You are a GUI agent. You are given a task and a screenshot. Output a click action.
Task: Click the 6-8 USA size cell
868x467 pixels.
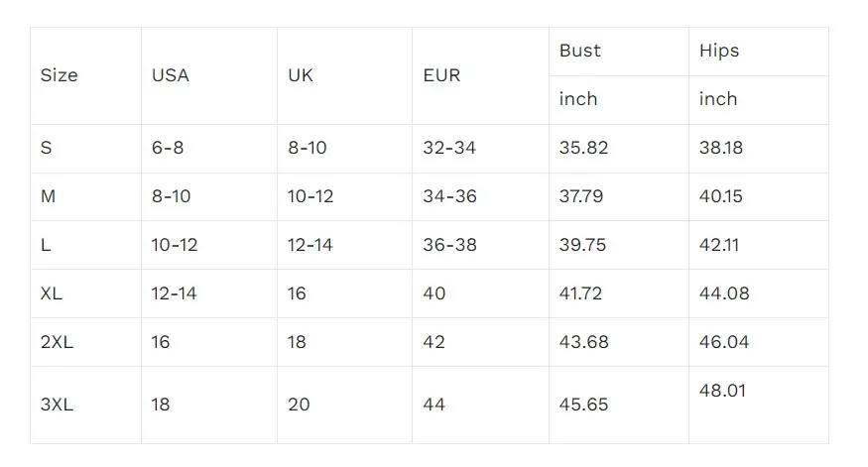point(168,148)
